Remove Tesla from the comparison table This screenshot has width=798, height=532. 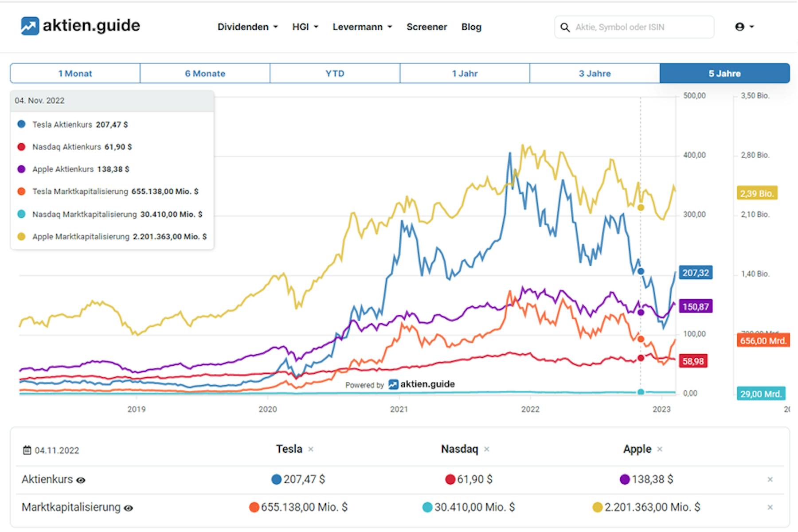pos(311,449)
